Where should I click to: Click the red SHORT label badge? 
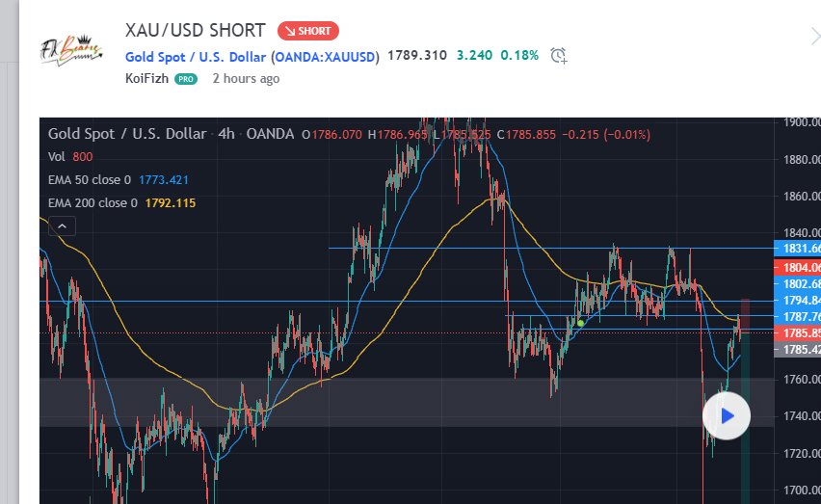pos(308,31)
